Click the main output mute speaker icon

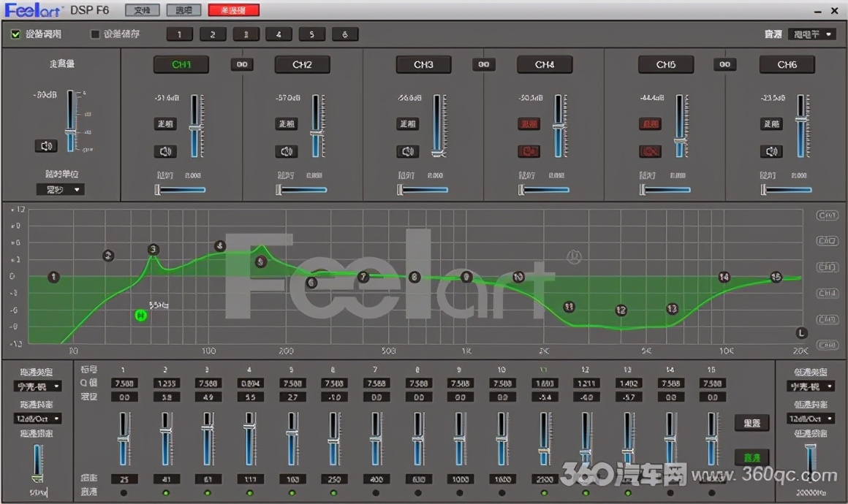tap(46, 145)
